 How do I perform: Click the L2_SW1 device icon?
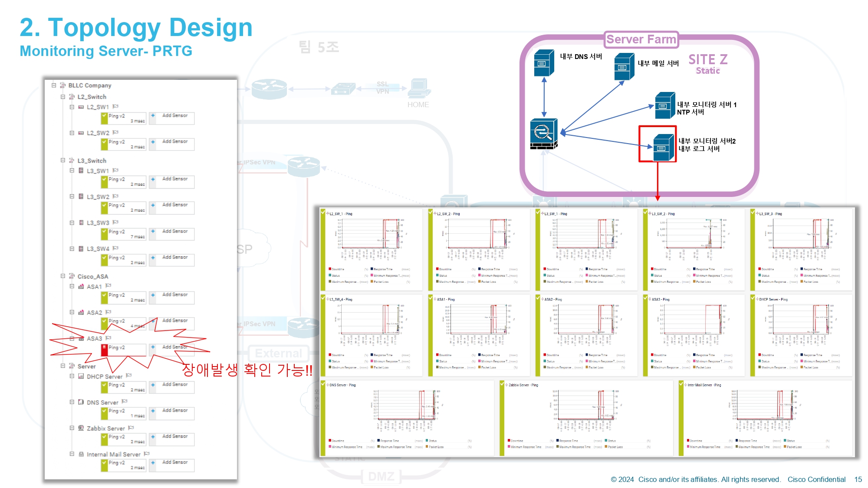pos(81,107)
